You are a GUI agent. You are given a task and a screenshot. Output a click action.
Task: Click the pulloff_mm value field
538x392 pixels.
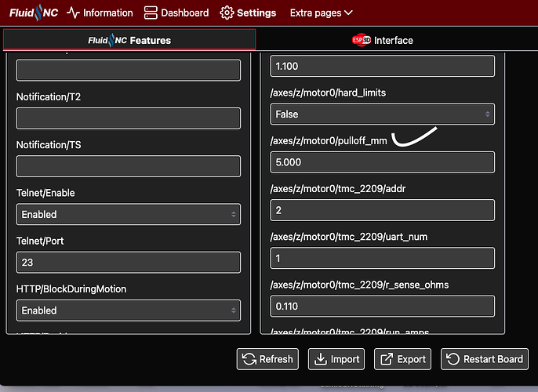click(382, 162)
